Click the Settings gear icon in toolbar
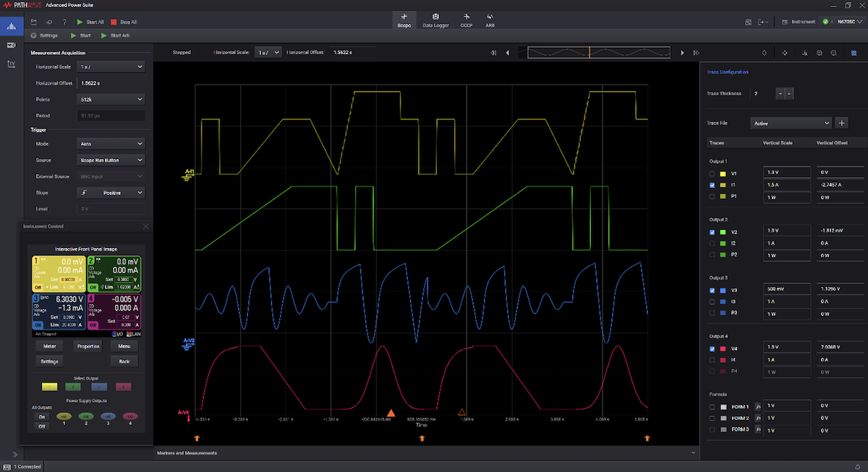 tap(34, 35)
